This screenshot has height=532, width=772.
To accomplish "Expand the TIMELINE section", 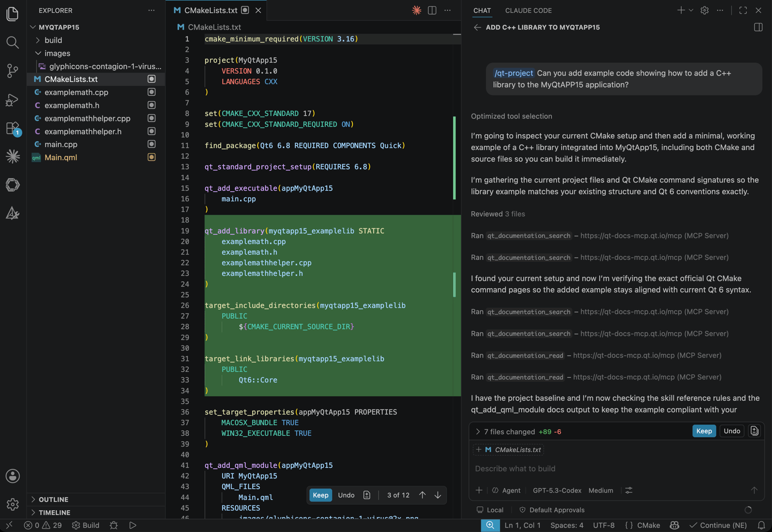I will point(96,513).
